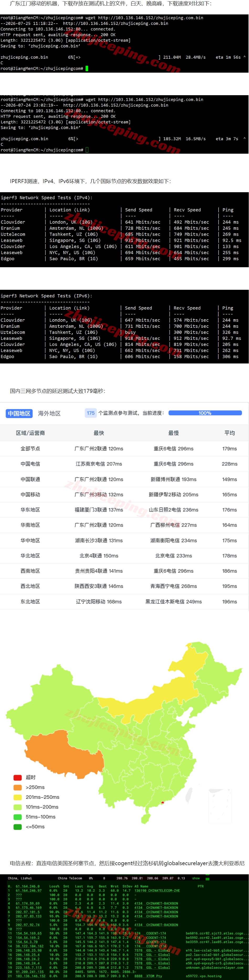Screen dimensions: 249x980
Task: Click 陕西西安3联通 146ms cell
Action: [x=99, y=586]
